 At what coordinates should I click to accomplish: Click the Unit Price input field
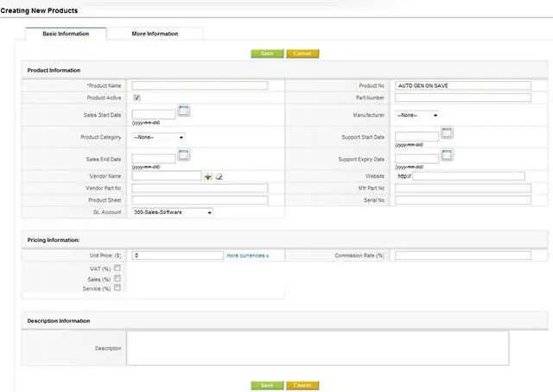click(178, 256)
